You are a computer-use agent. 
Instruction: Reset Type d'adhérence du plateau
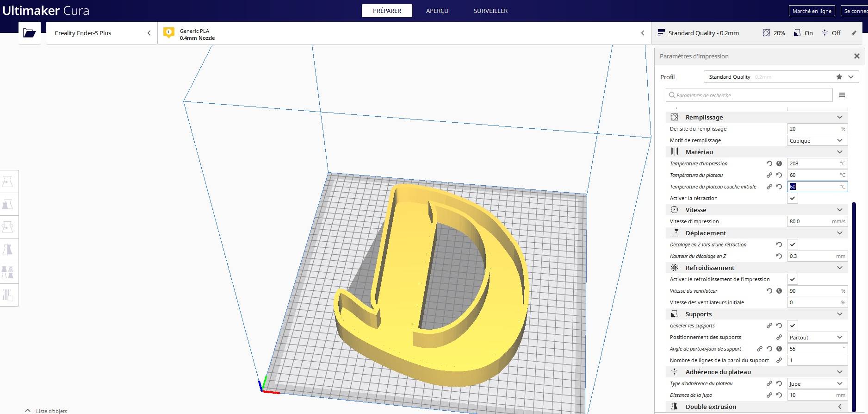tap(779, 383)
